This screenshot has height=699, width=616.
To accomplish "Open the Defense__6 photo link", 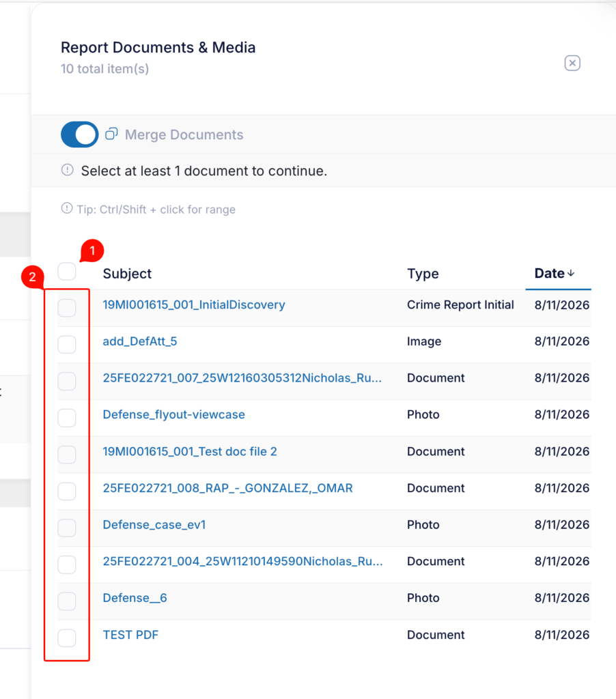I will coord(135,598).
